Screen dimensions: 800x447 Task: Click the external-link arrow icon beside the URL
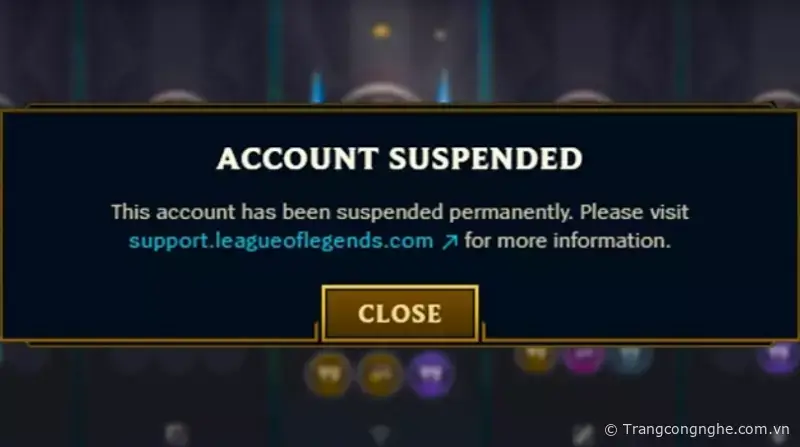coord(449,241)
